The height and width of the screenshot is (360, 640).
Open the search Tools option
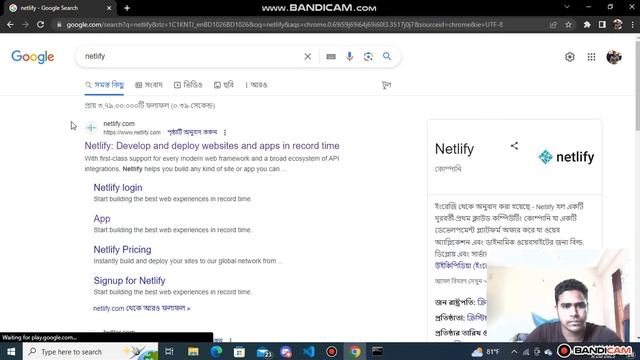386,85
